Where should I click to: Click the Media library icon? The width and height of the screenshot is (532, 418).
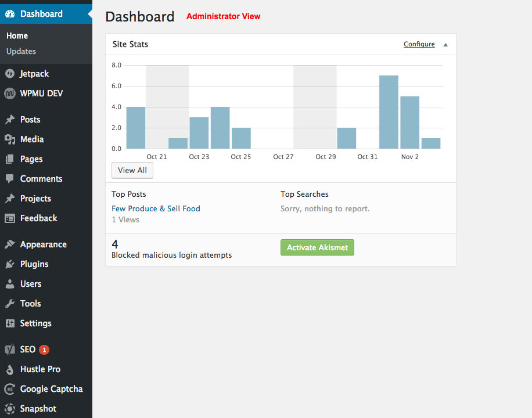coord(10,139)
